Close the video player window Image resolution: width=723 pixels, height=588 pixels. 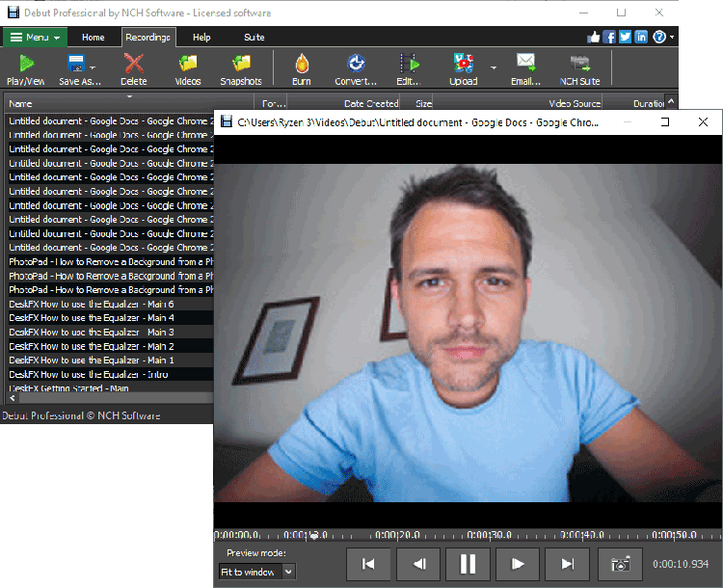[703, 121]
